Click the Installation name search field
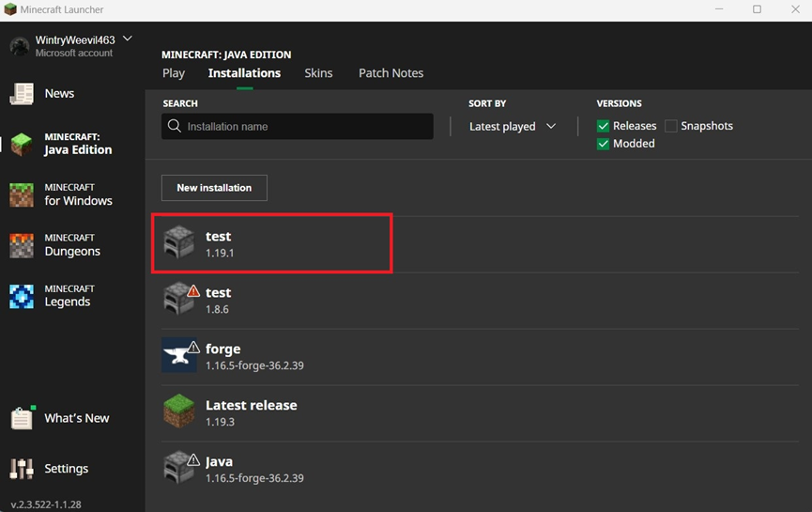812x512 pixels. (298, 127)
